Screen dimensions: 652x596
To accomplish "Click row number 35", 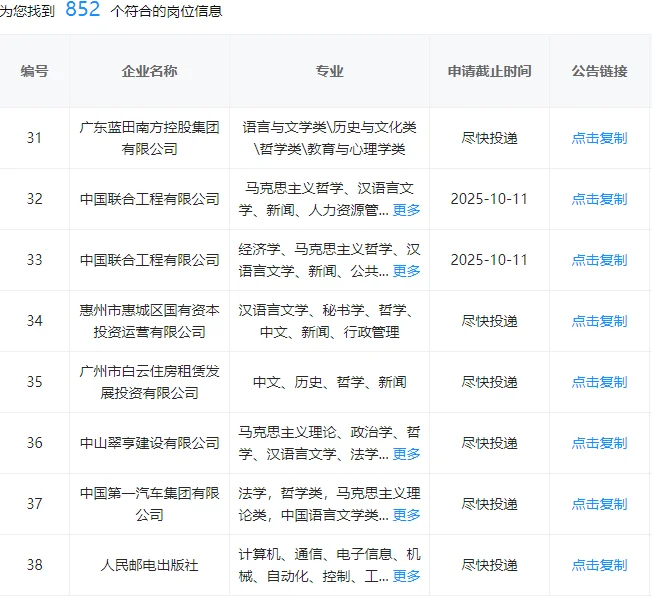I will 35,382.
